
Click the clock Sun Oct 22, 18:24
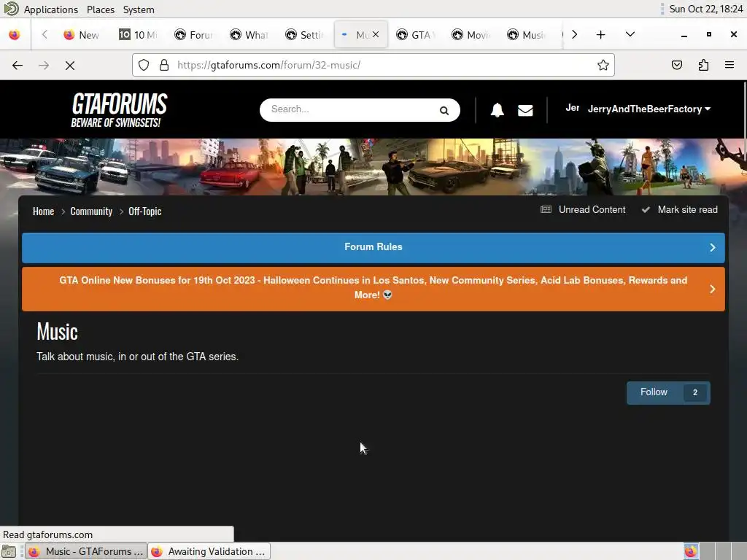tap(705, 9)
